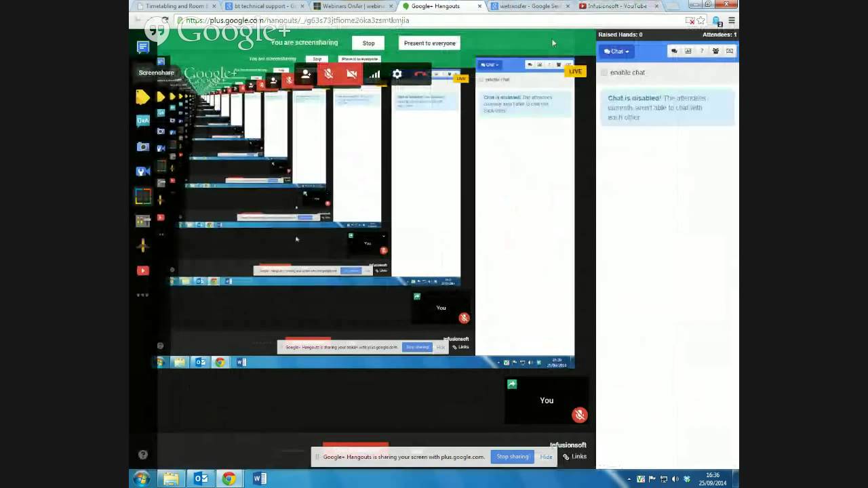Reload page with browser refresh icon
Screen dimensions: 868x488
tap(165, 21)
